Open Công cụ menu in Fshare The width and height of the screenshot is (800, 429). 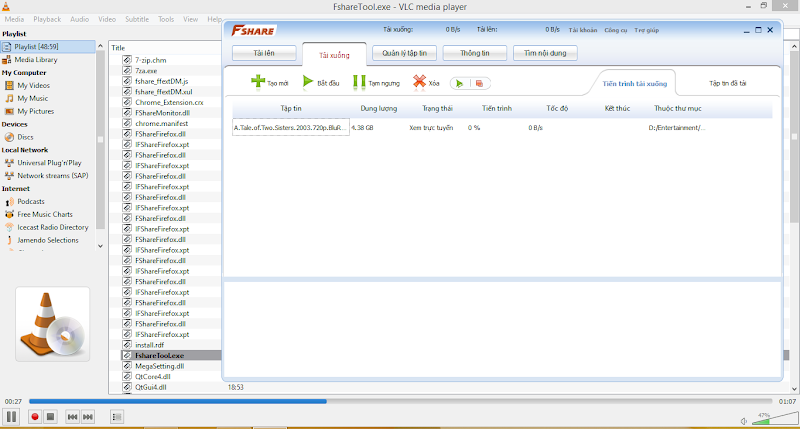click(x=616, y=30)
